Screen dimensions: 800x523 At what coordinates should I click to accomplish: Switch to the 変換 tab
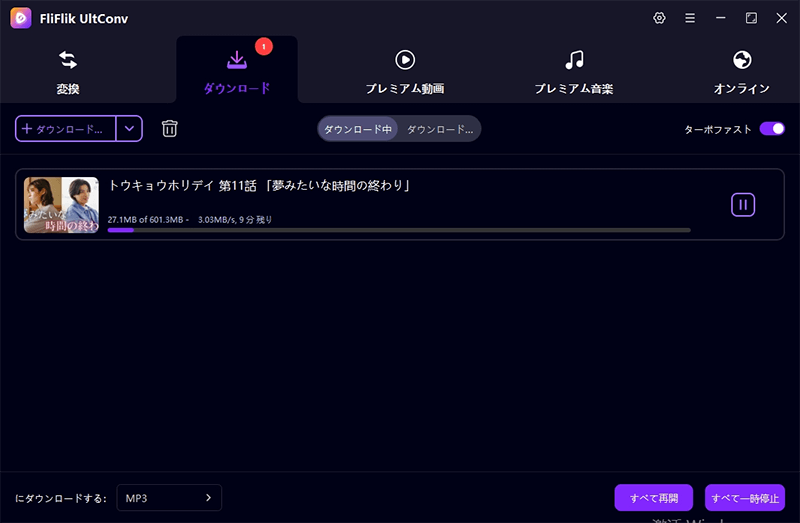point(68,72)
